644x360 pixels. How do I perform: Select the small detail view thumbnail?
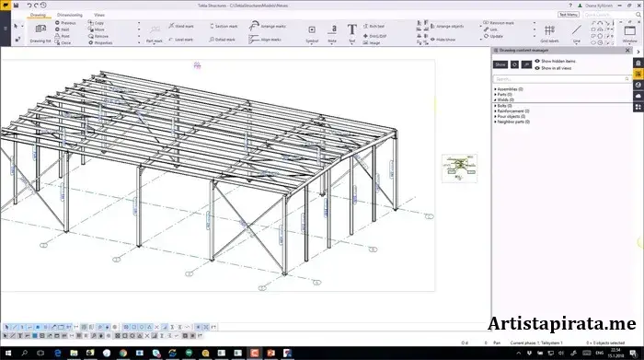[460, 168]
